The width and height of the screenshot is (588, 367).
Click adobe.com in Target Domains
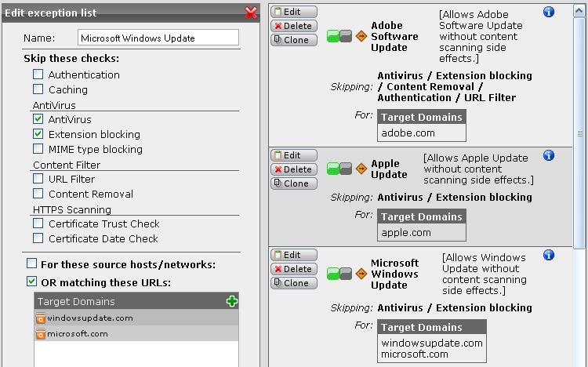click(408, 133)
